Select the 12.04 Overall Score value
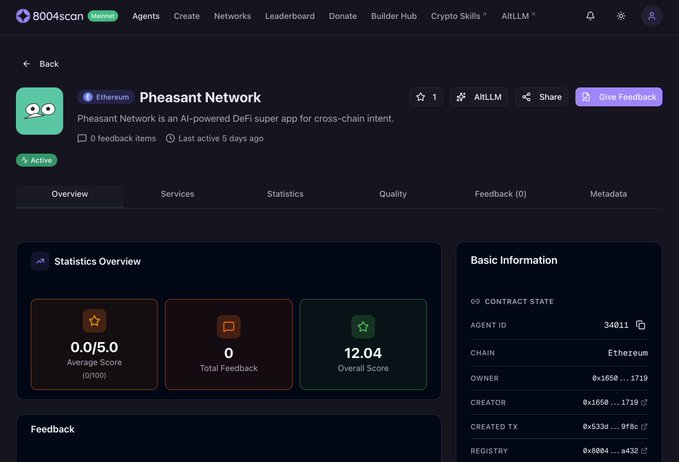The width and height of the screenshot is (679, 462). [x=363, y=353]
